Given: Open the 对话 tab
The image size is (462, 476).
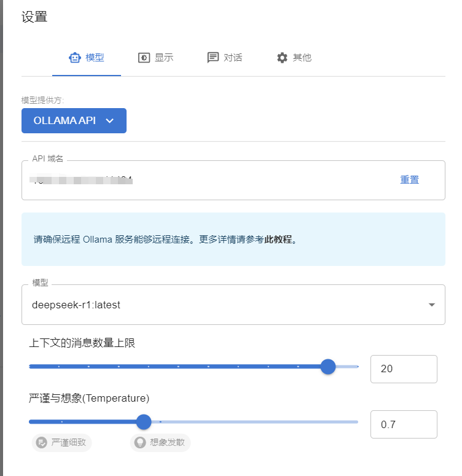Looking at the screenshot, I should [x=224, y=58].
